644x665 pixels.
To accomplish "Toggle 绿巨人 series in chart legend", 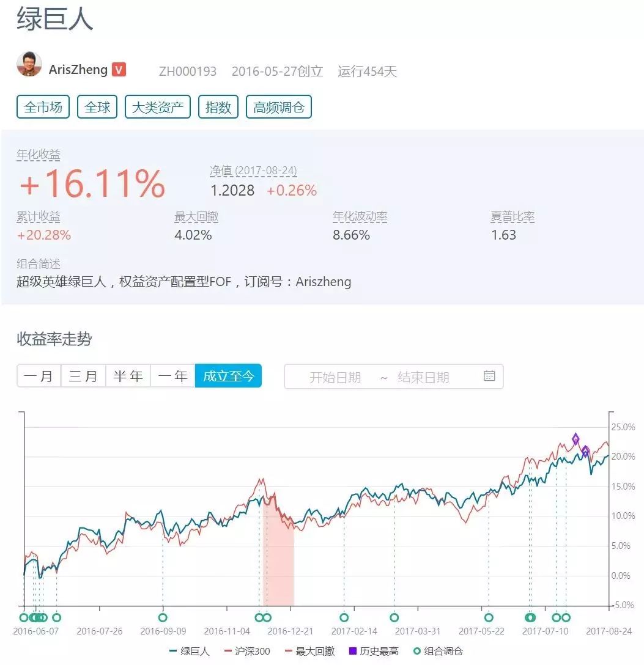I will point(189,651).
